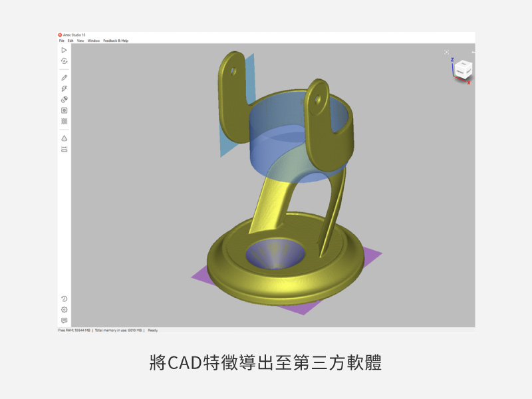Open the Tools panel using the lightning icon
The width and height of the screenshot is (532, 399).
point(64,88)
